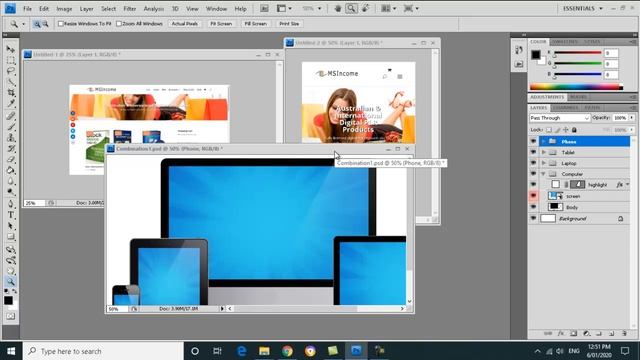
Task: Enable Zoom All Windows checkbox
Action: coord(119,24)
